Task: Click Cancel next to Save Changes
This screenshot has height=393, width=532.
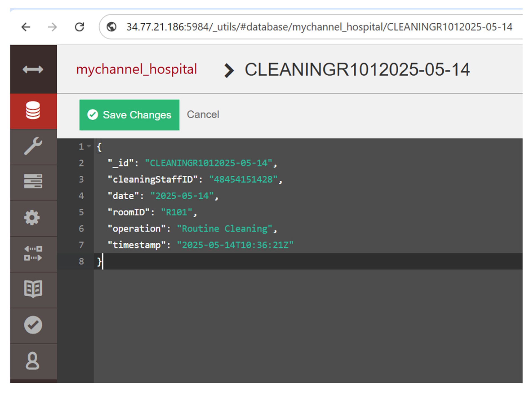Action: 203,115
